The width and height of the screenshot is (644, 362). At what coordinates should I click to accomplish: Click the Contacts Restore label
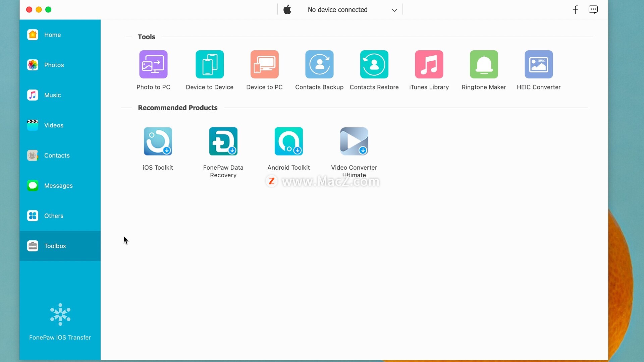[x=374, y=87]
